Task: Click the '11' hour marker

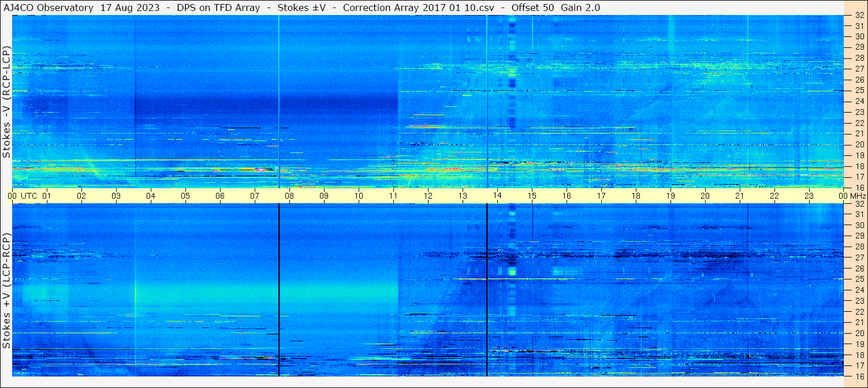Action: point(393,196)
